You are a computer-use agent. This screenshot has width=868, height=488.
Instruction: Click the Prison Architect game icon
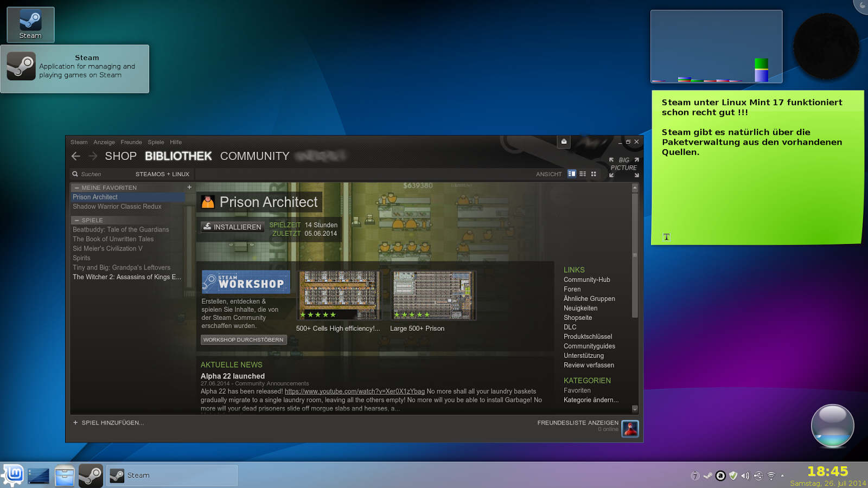(208, 202)
